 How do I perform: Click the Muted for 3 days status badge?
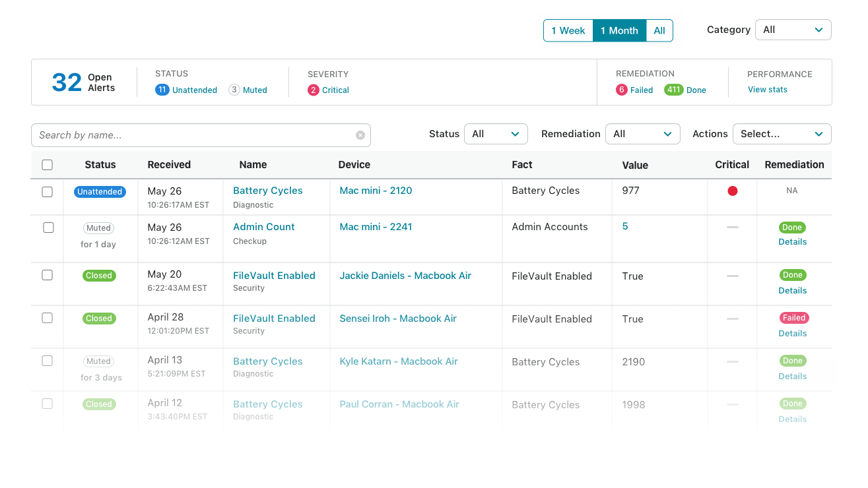pyautogui.click(x=98, y=361)
